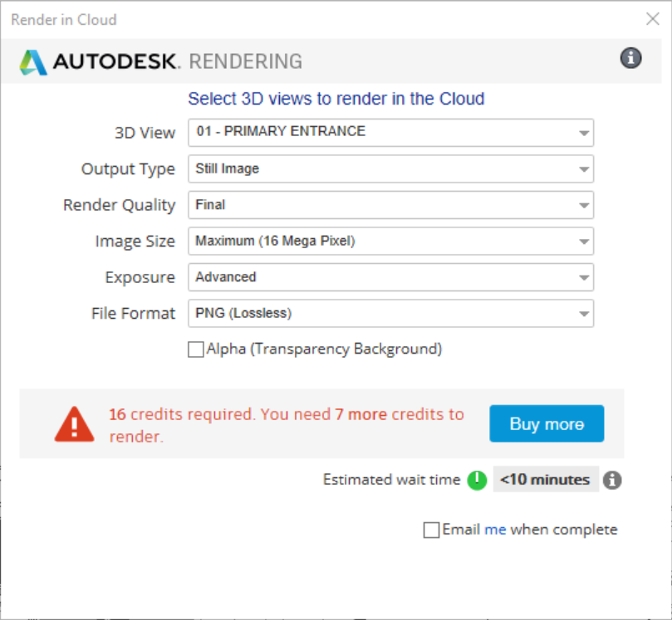Click the '<10 minutes' wait time label
The image size is (672, 620).
[546, 479]
